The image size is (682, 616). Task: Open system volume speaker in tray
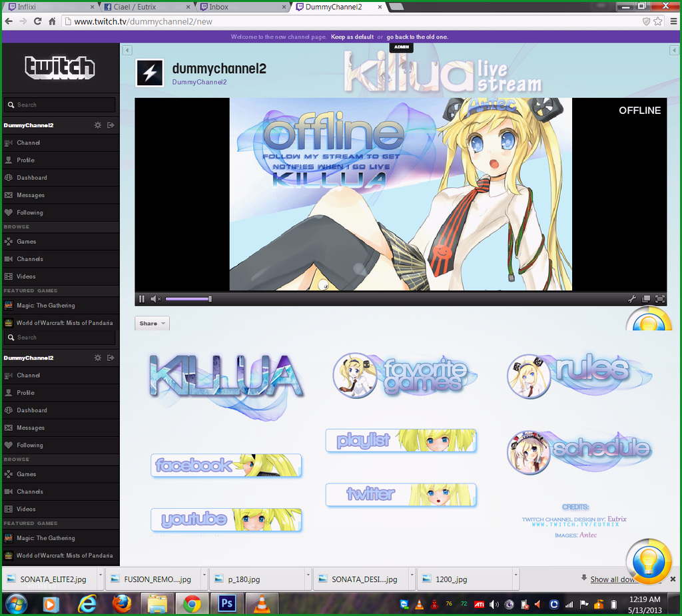click(494, 604)
